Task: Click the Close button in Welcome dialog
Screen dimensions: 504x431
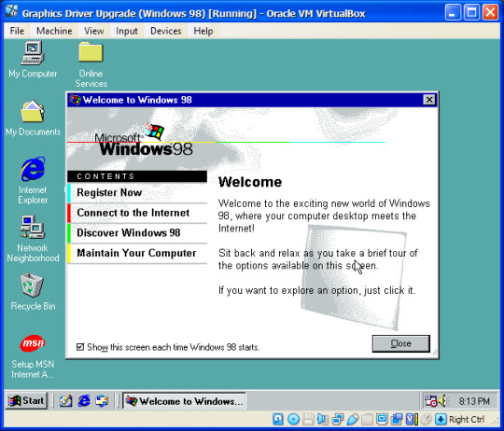Action: [x=400, y=343]
